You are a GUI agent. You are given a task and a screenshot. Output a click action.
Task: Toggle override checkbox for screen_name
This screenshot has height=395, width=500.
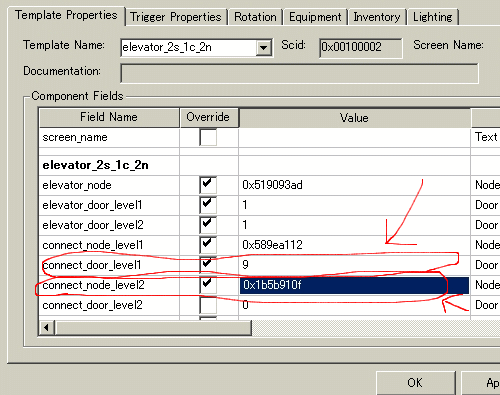208,137
